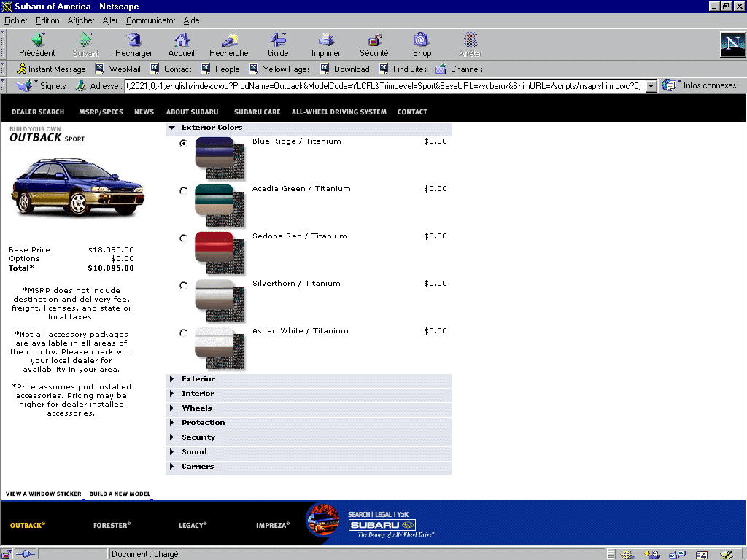Open the IMPREZA model link
This screenshot has height=560, width=747.
273,525
